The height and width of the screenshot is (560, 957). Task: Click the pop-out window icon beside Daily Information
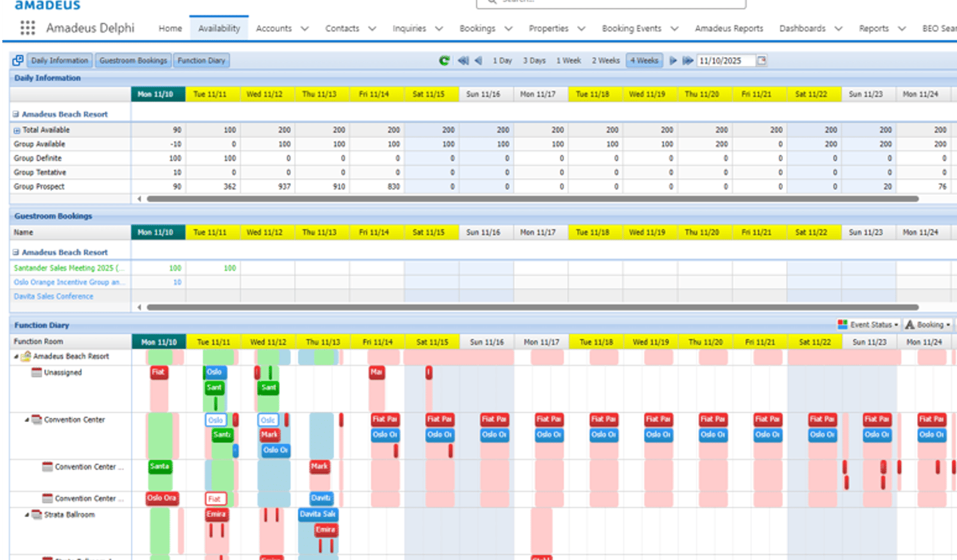tap(18, 60)
